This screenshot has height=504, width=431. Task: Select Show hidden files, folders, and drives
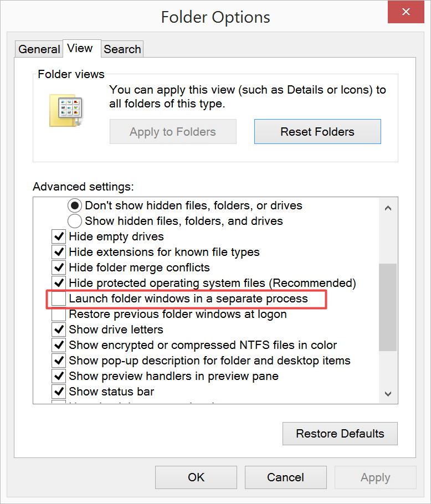pyautogui.click(x=75, y=221)
